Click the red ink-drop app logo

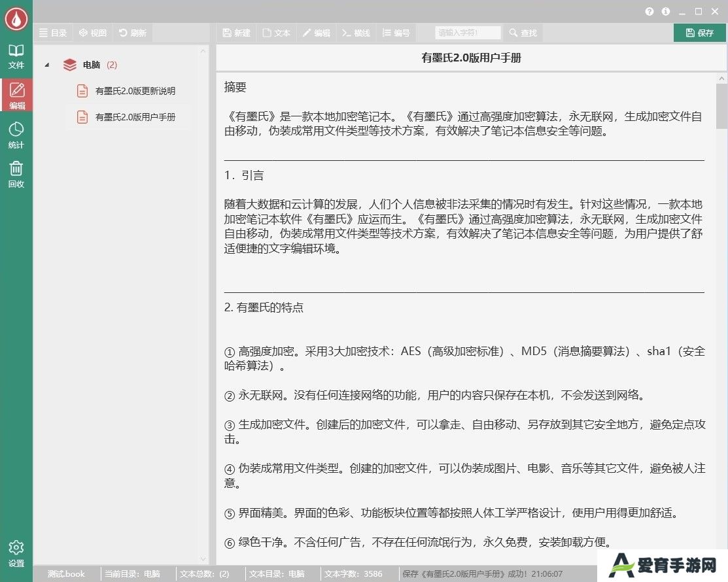[x=16, y=19]
